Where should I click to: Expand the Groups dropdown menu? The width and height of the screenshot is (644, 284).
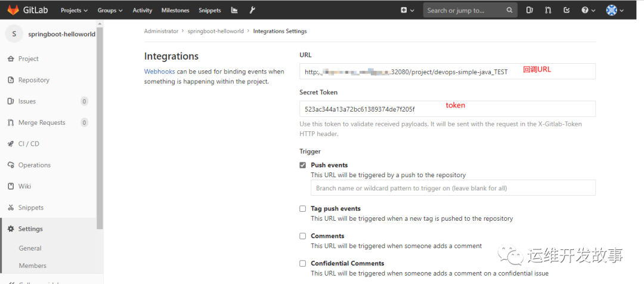(110, 10)
